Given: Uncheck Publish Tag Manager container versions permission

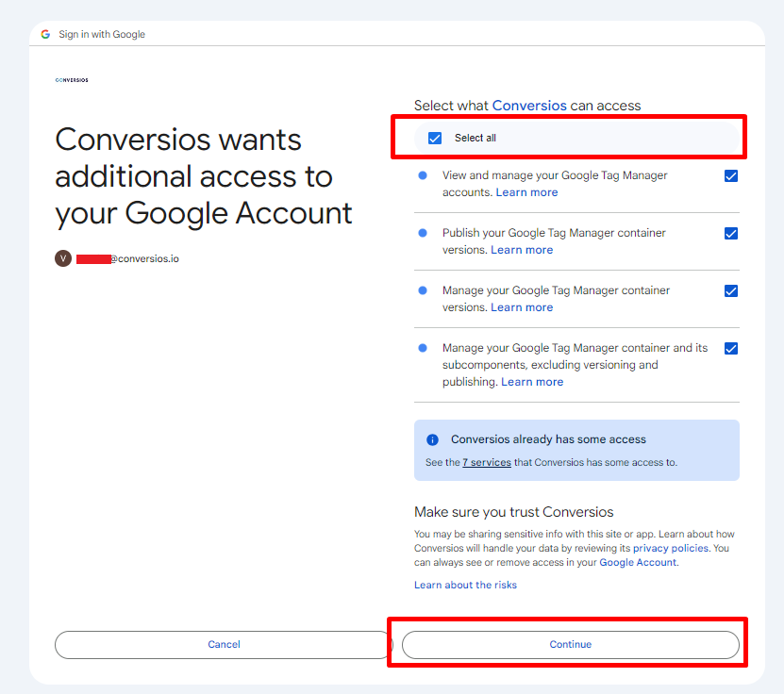Looking at the screenshot, I should pos(731,233).
